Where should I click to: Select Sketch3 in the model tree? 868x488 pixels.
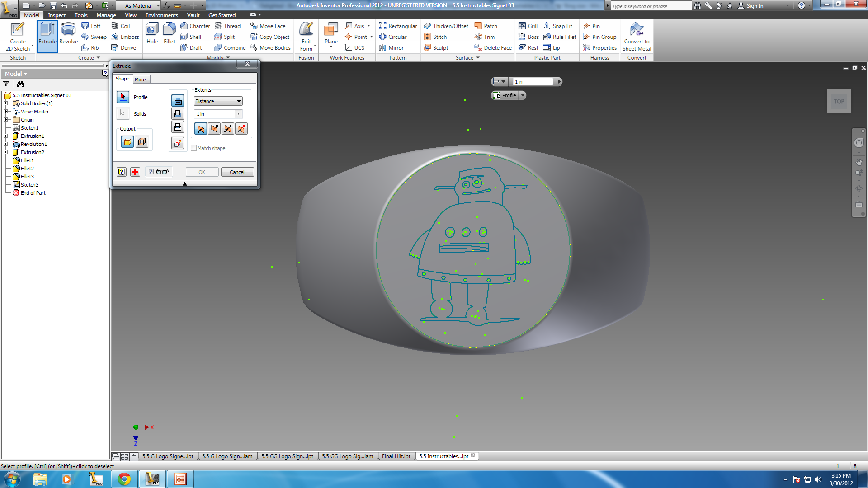tap(29, 185)
